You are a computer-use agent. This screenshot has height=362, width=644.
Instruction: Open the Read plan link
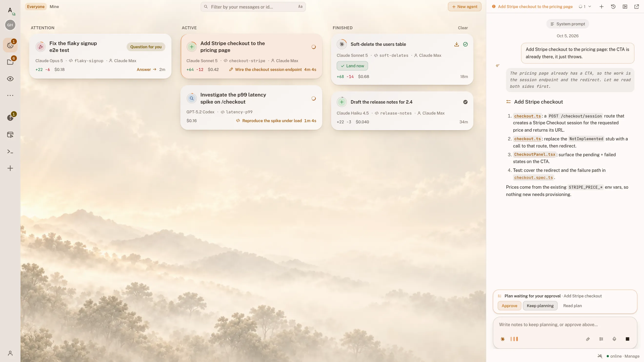point(572,305)
